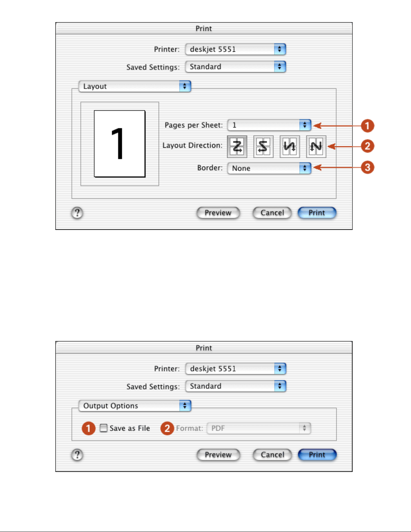This screenshot has height=532, width=411.
Task: Open the Layout panel selector dropdown
Action: coord(135,86)
